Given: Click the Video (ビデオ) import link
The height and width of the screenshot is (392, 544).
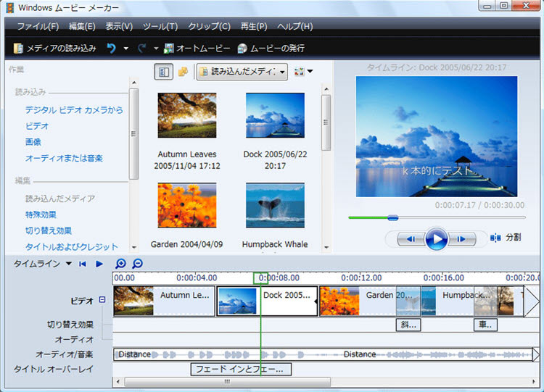Looking at the screenshot, I should point(37,126).
